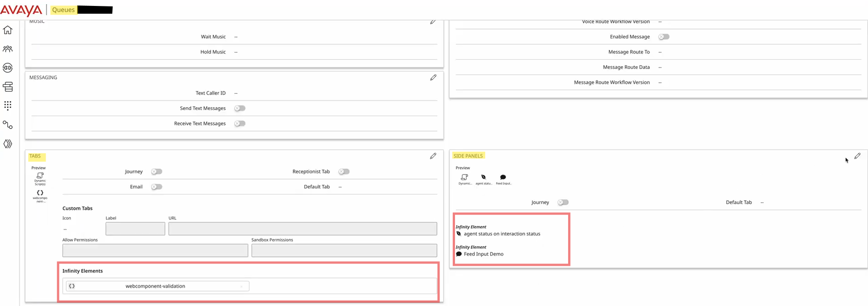The image size is (868, 306).
Task: Click the 'Wait Music' label
Action: coord(213,37)
